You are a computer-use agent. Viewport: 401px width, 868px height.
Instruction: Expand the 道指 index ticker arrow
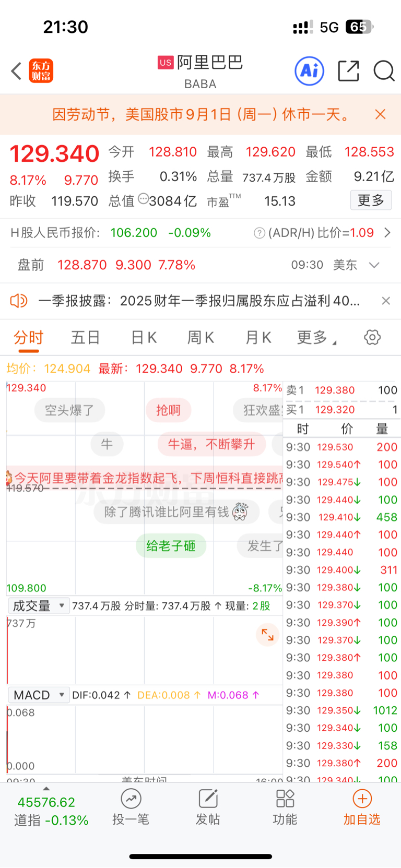[46, 789]
